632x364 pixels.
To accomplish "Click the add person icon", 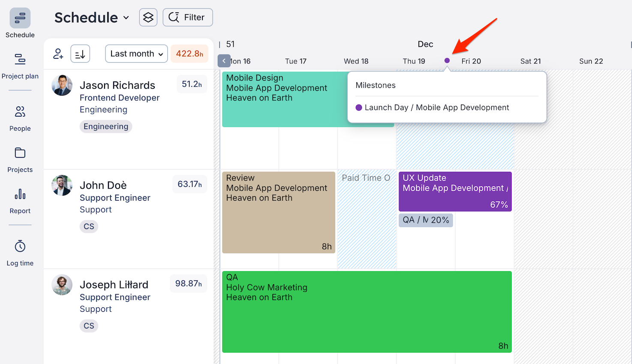I will click(x=58, y=54).
